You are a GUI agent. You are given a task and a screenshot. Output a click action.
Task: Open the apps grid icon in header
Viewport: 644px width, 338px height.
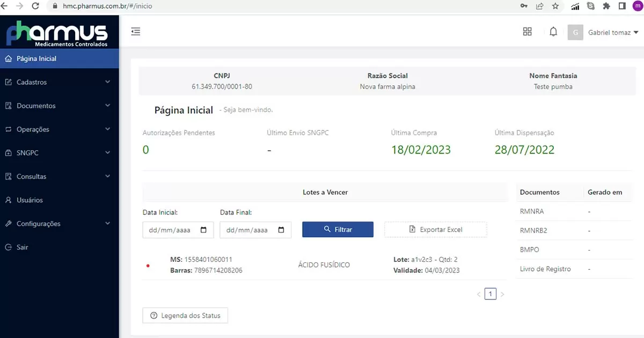(x=527, y=32)
